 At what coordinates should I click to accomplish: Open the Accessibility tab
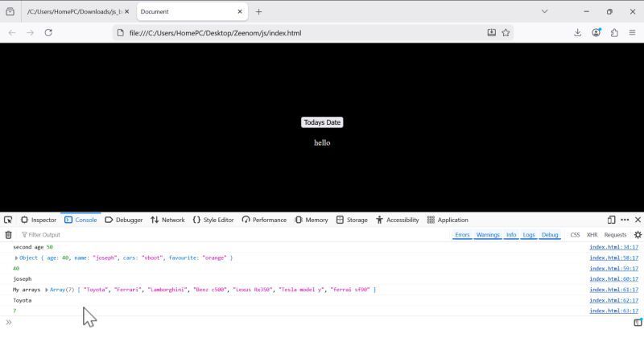[398, 220]
